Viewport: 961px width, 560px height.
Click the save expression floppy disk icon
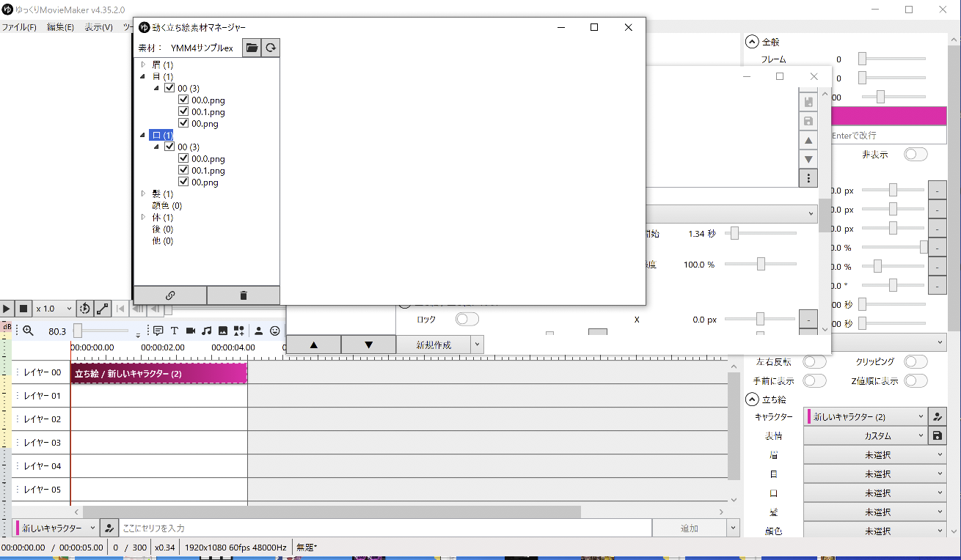(x=937, y=435)
